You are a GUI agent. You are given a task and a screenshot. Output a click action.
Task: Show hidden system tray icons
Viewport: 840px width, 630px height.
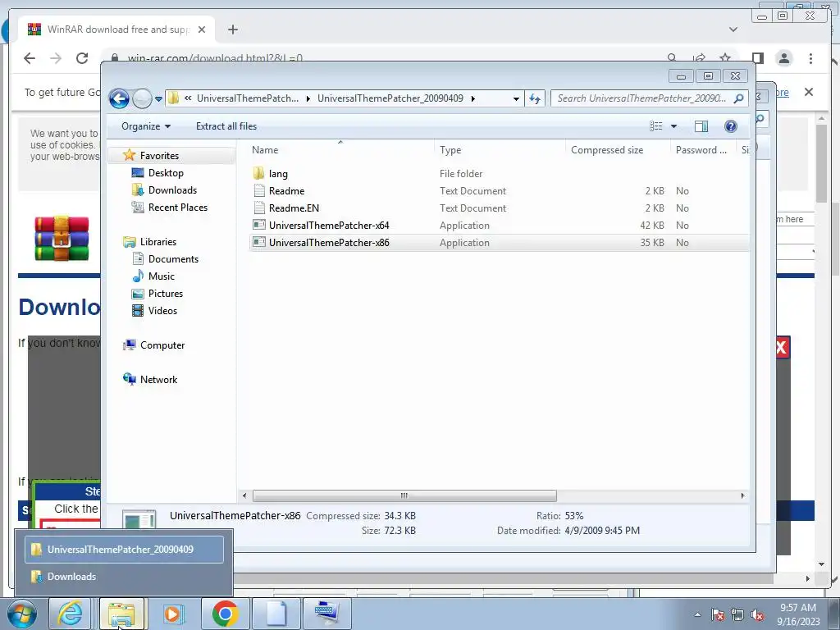[x=697, y=615]
